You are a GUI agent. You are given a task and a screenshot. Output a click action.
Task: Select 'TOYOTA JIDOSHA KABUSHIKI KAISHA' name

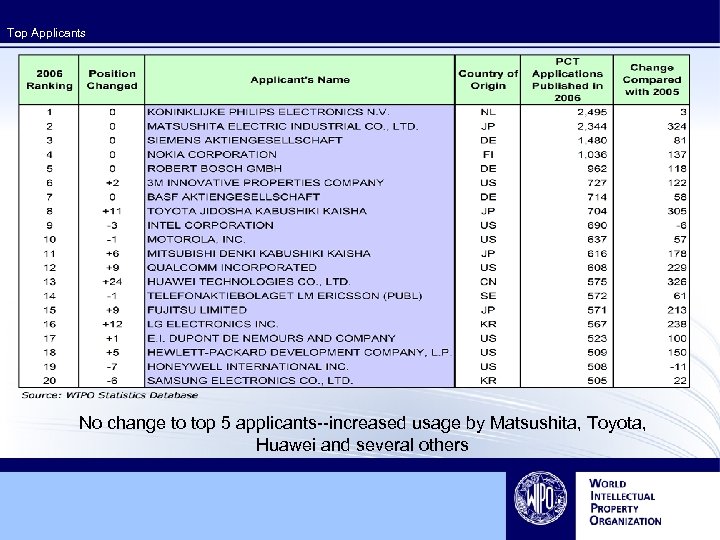pyautogui.click(x=257, y=211)
